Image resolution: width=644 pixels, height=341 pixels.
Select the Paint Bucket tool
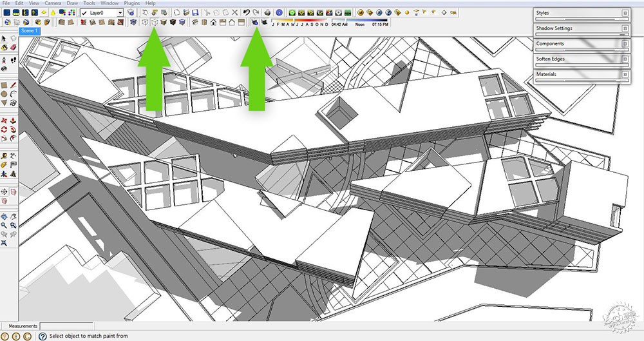4,47
